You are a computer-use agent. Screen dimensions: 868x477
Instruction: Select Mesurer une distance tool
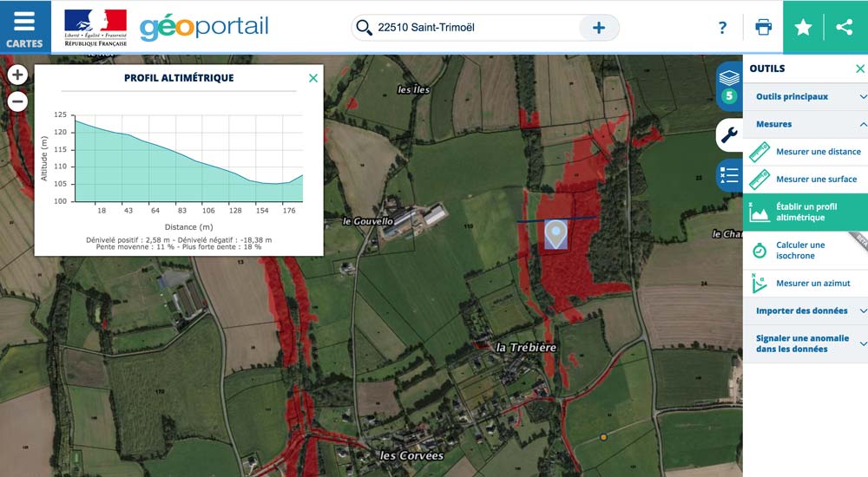pos(806,152)
